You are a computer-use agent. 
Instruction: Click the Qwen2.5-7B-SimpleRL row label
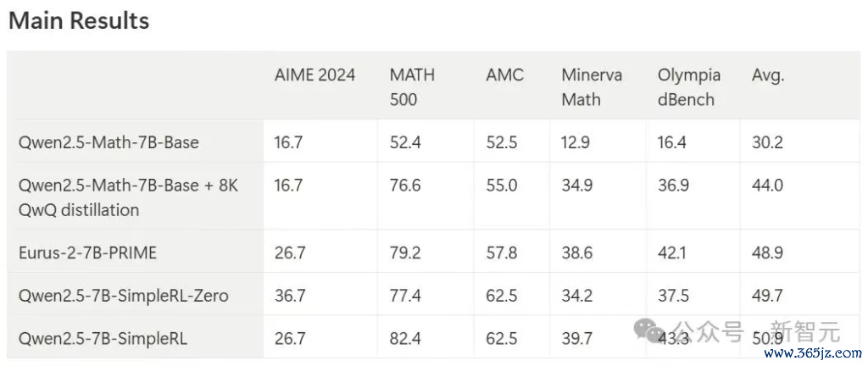[103, 338]
